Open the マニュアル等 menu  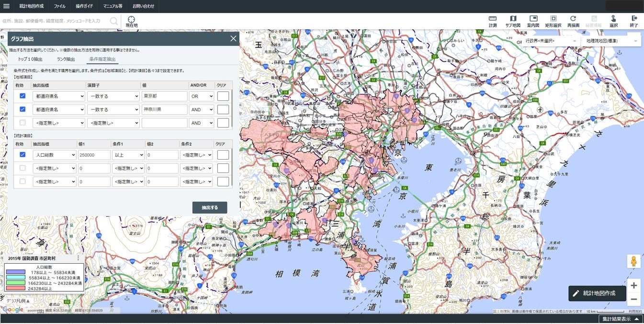pos(113,6)
